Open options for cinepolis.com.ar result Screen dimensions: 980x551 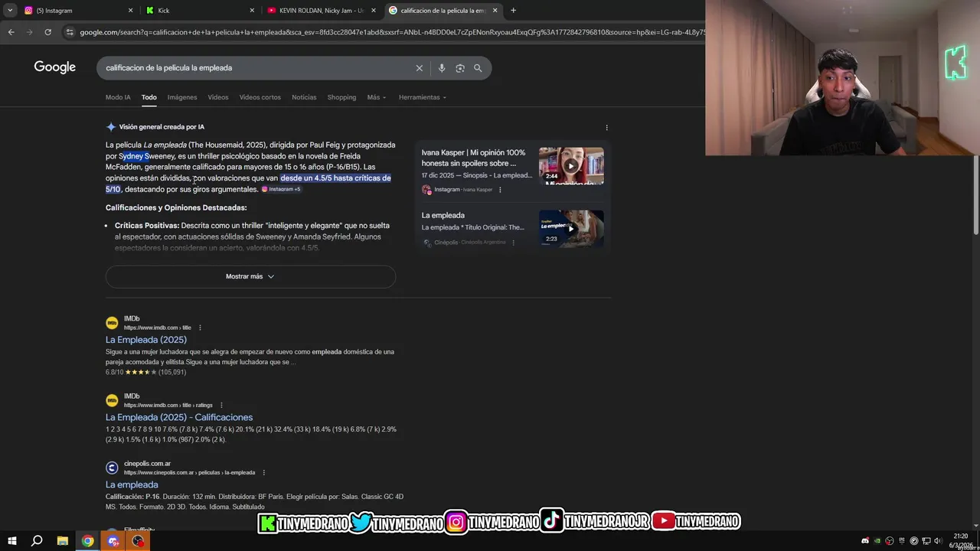click(264, 473)
